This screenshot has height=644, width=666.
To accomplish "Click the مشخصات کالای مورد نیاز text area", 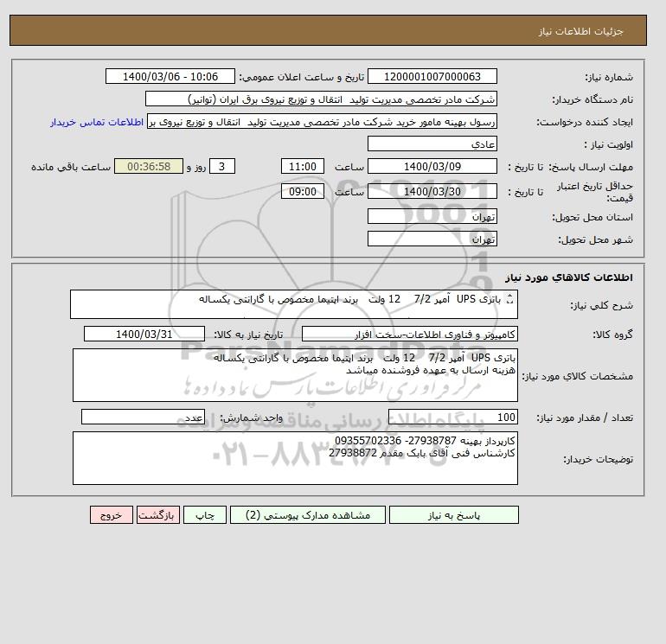I will [295, 375].
